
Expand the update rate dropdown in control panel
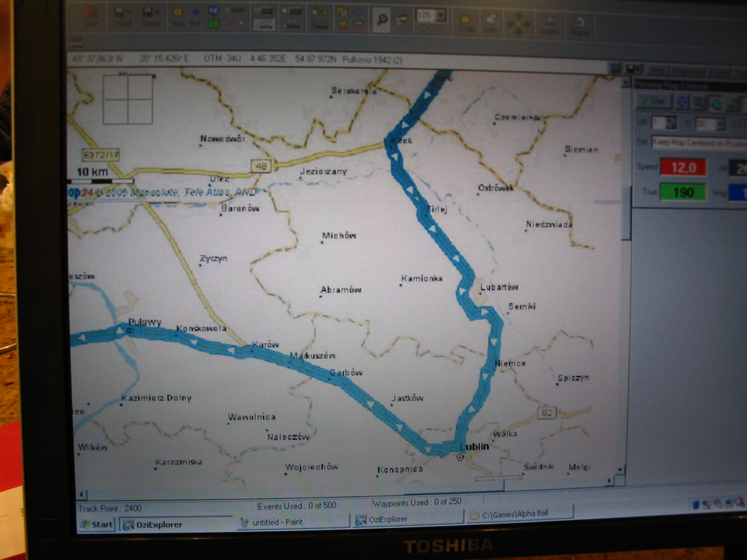tap(670, 123)
